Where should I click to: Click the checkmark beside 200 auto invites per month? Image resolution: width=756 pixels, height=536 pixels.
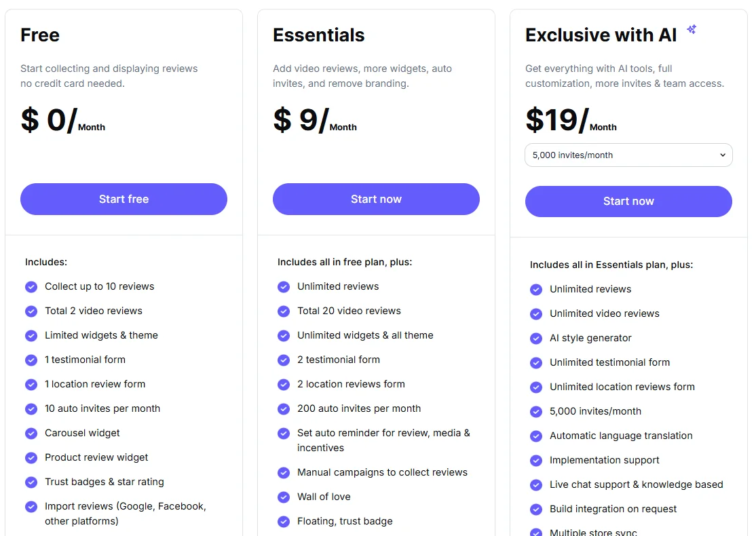(284, 408)
